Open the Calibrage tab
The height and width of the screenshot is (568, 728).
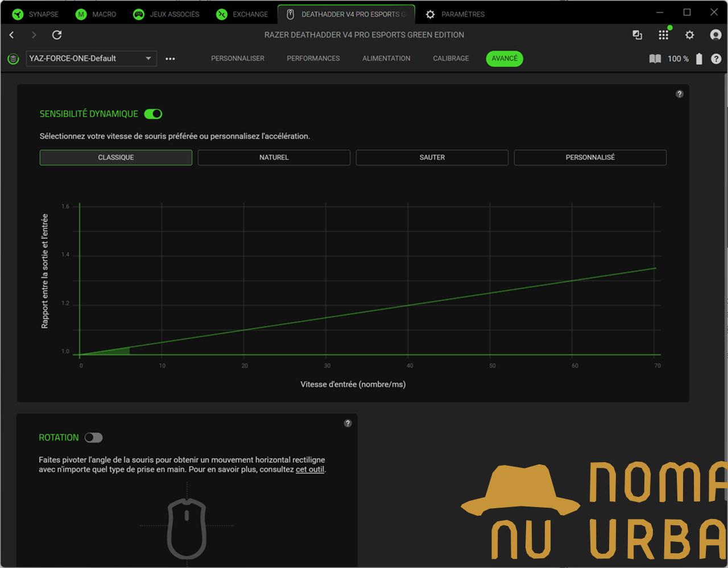[x=450, y=59]
